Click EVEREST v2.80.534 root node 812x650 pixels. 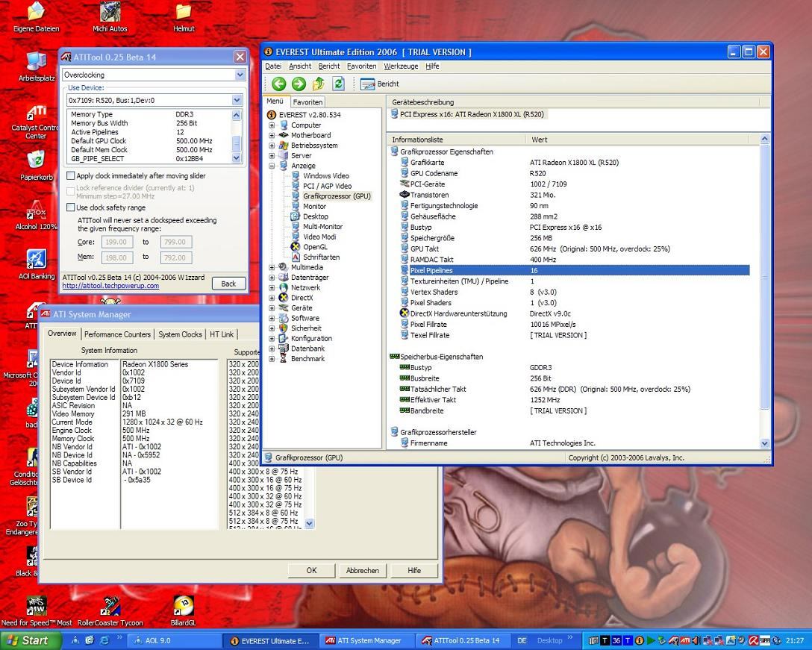[x=310, y=115]
